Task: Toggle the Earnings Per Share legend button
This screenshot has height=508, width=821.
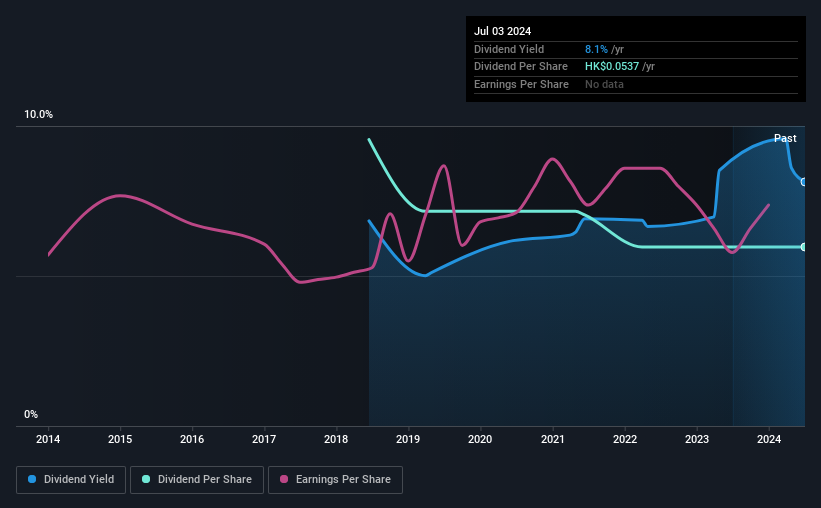Action: coord(335,480)
